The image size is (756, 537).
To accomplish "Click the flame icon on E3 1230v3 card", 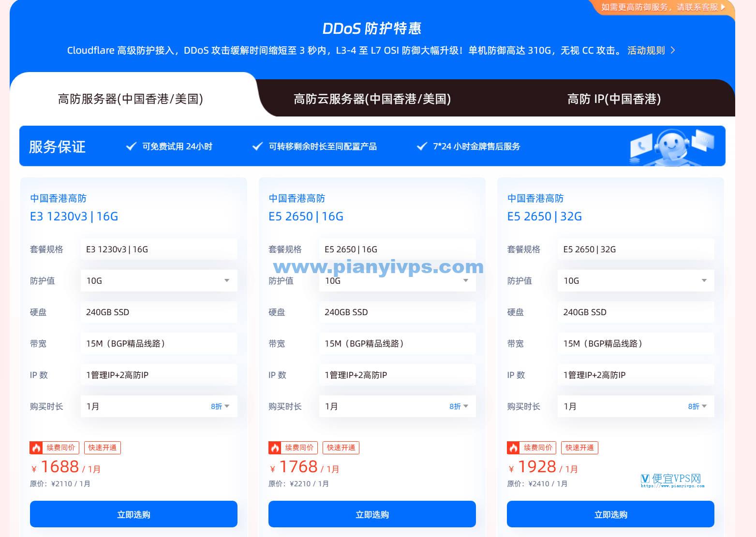I will 36,448.
